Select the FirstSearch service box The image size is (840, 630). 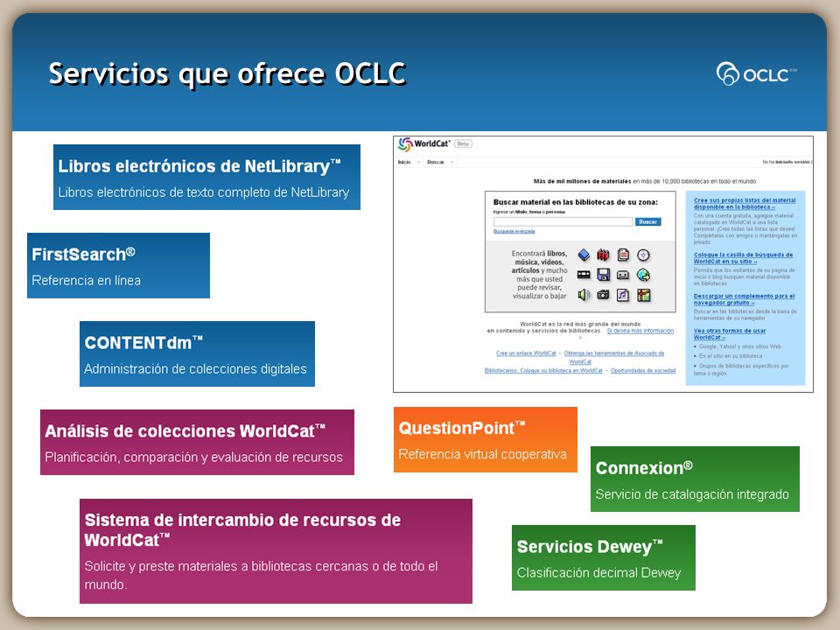pos(118,266)
